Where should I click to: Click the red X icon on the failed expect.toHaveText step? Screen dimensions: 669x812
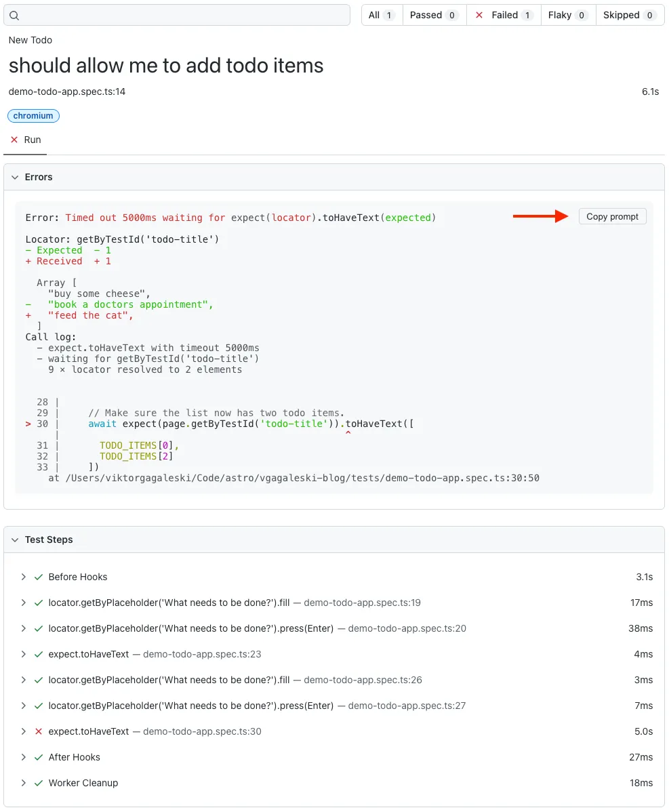click(x=38, y=731)
